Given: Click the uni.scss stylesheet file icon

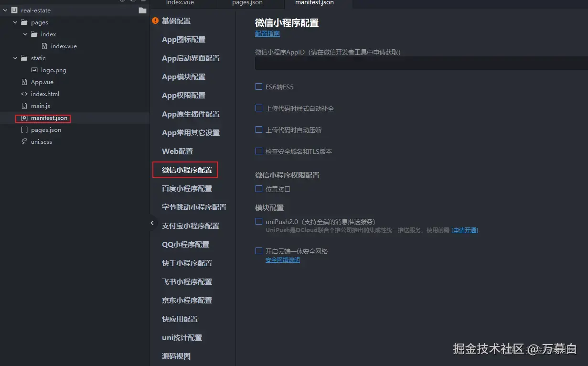Looking at the screenshot, I should (x=24, y=141).
